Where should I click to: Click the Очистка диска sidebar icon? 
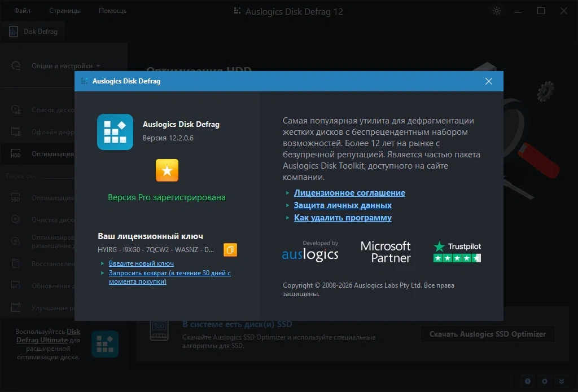click(15, 219)
